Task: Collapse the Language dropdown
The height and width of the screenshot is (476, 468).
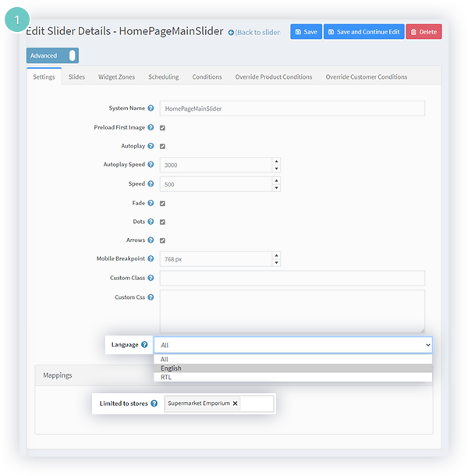Action: coord(292,345)
